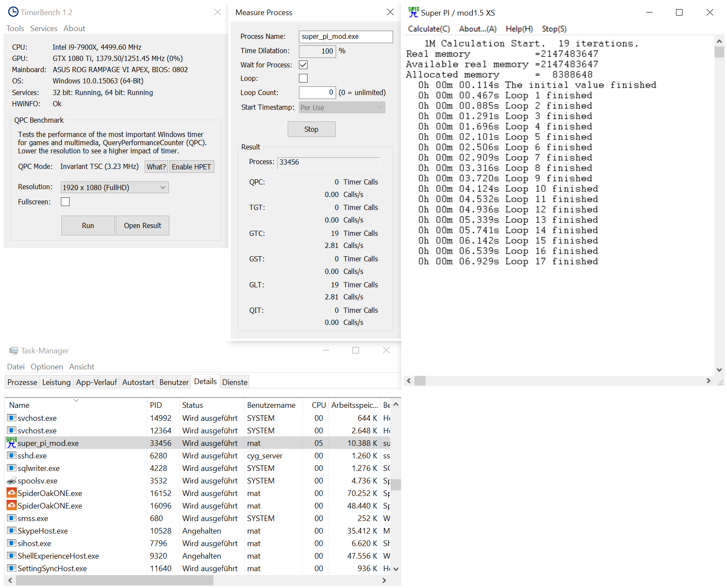The width and height of the screenshot is (727, 588).
Task: Click the Task-Manager horizontal scrollbar thumb
Action: click(x=114, y=580)
